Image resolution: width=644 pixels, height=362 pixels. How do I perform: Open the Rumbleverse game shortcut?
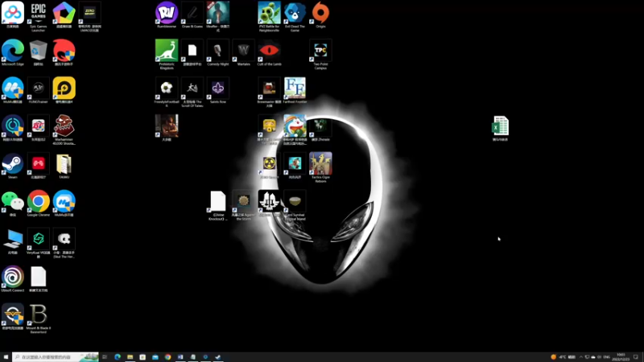pos(167,14)
